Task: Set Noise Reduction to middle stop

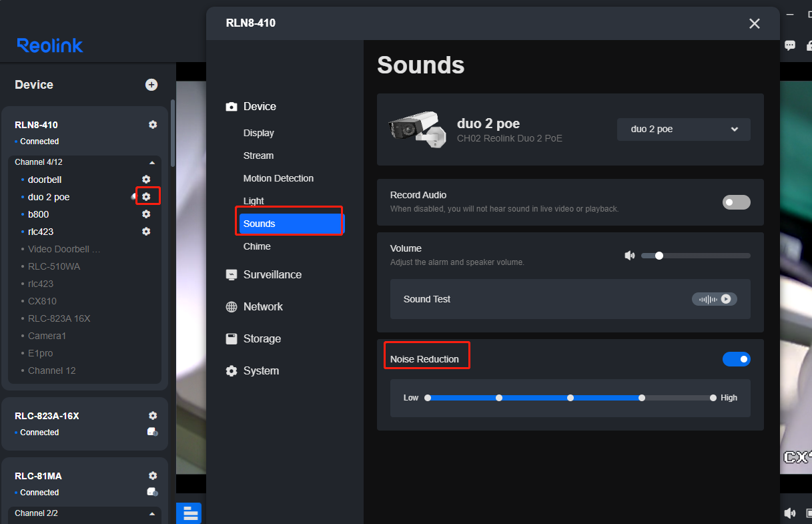Action: pos(570,398)
